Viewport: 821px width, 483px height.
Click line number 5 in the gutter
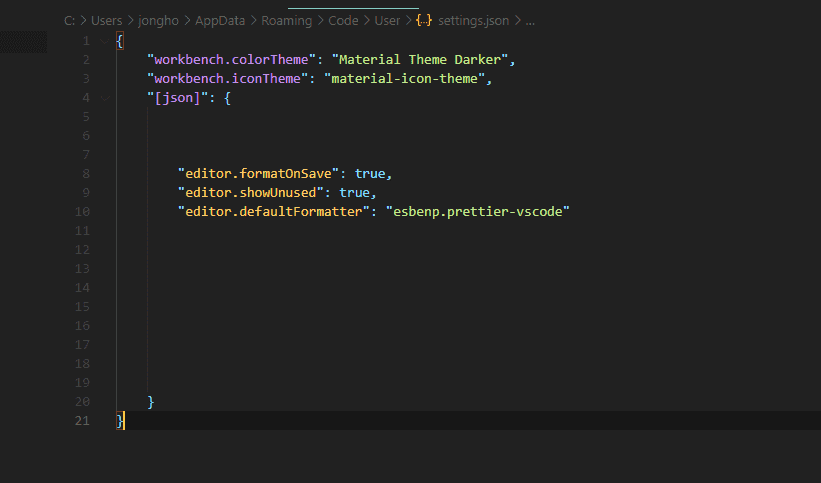tap(86, 117)
